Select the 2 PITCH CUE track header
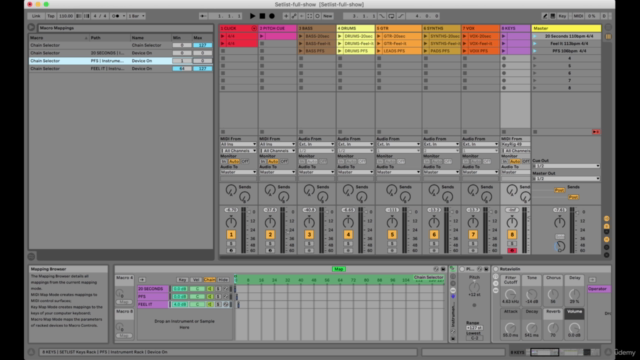This screenshot has width=640, height=360. pos(278,28)
